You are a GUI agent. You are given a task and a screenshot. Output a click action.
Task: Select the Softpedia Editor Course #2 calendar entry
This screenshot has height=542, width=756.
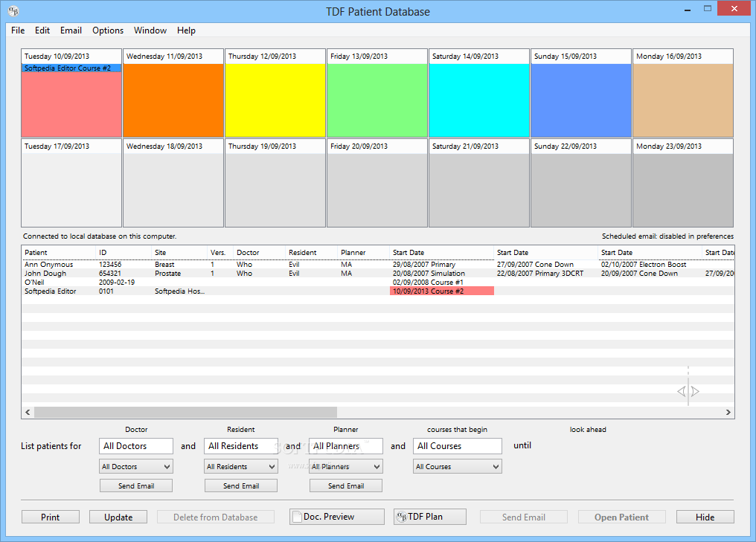click(71, 68)
